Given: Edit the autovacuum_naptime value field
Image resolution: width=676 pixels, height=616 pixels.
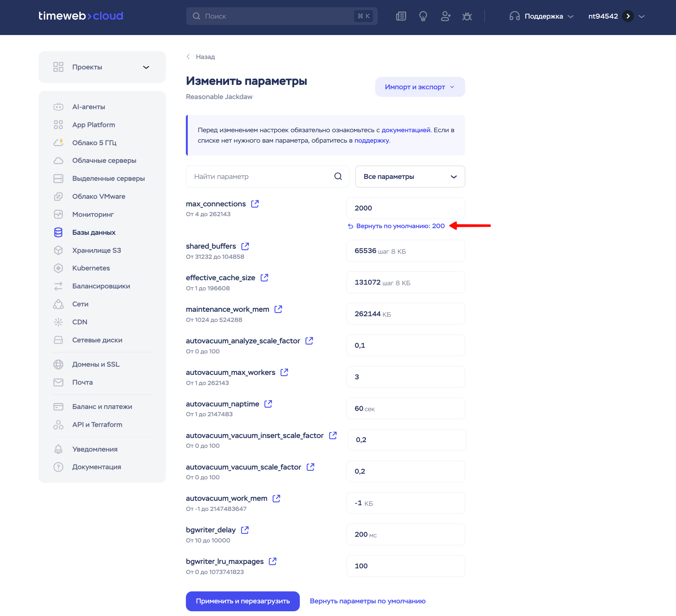Looking at the screenshot, I should [406, 408].
